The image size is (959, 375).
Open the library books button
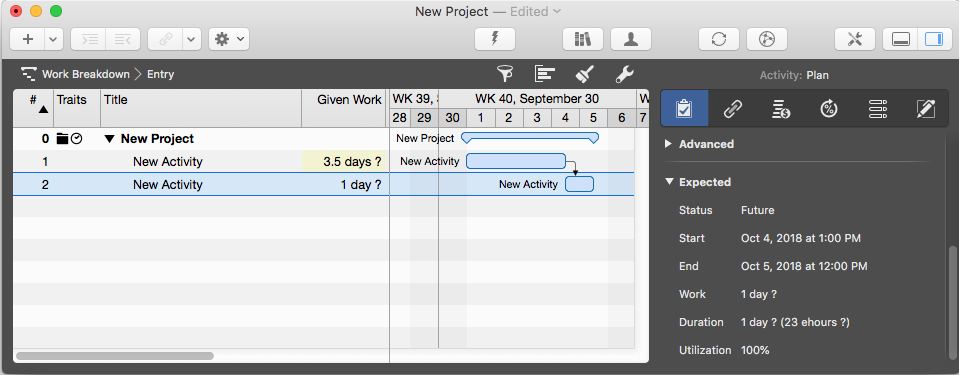click(583, 39)
